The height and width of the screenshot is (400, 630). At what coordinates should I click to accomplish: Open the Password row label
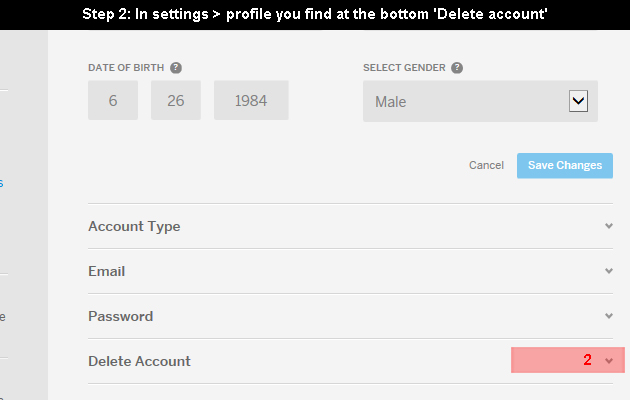121,316
